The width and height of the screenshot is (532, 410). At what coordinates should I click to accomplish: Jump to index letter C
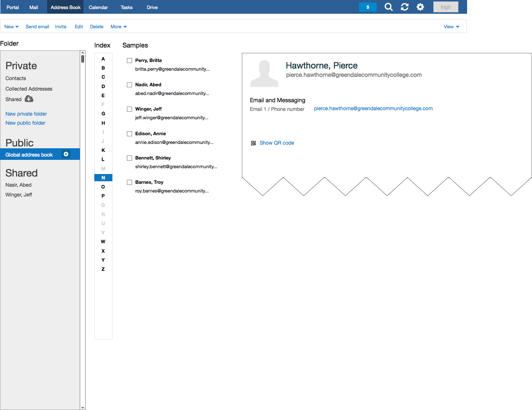point(103,77)
